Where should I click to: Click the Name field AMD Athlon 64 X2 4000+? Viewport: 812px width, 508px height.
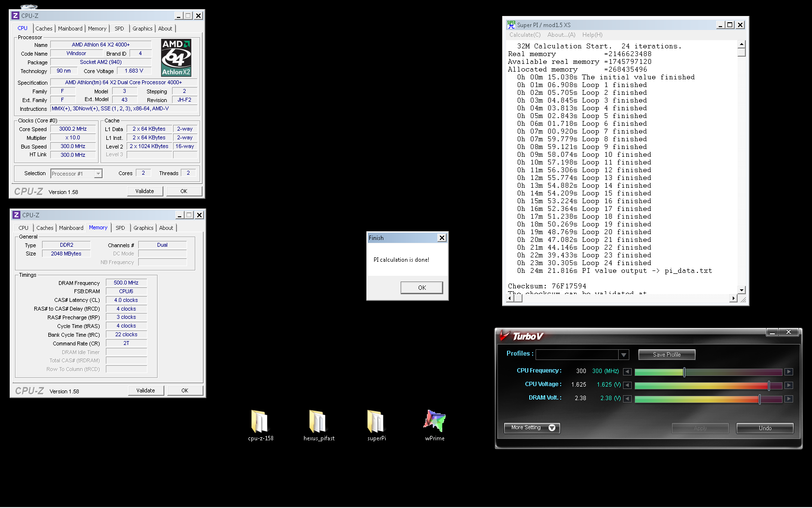101,45
